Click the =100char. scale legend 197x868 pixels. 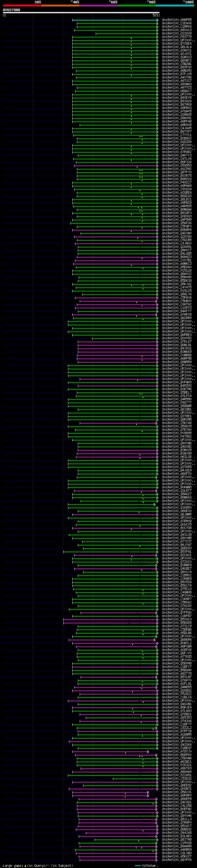[x=146, y=866]
